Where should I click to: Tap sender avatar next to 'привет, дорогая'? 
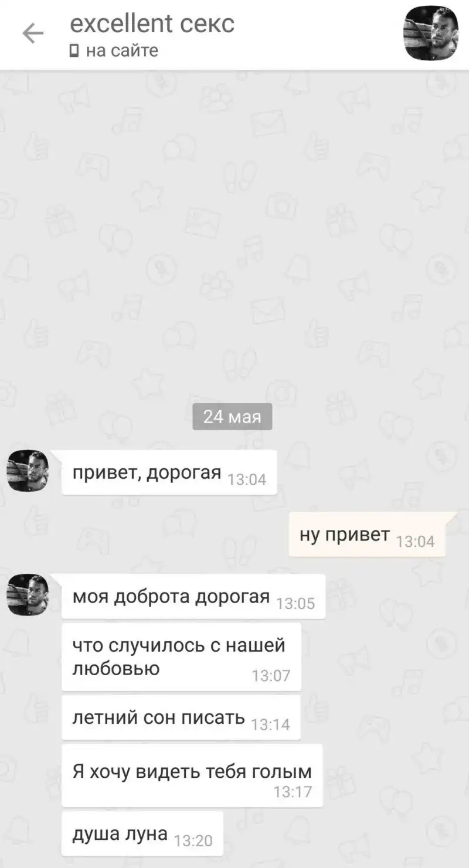click(27, 471)
